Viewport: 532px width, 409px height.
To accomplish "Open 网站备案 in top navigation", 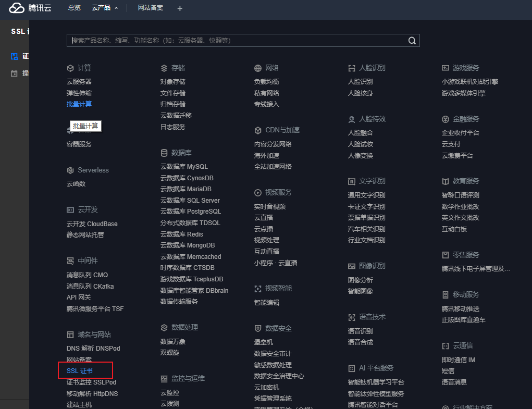I will (150, 8).
